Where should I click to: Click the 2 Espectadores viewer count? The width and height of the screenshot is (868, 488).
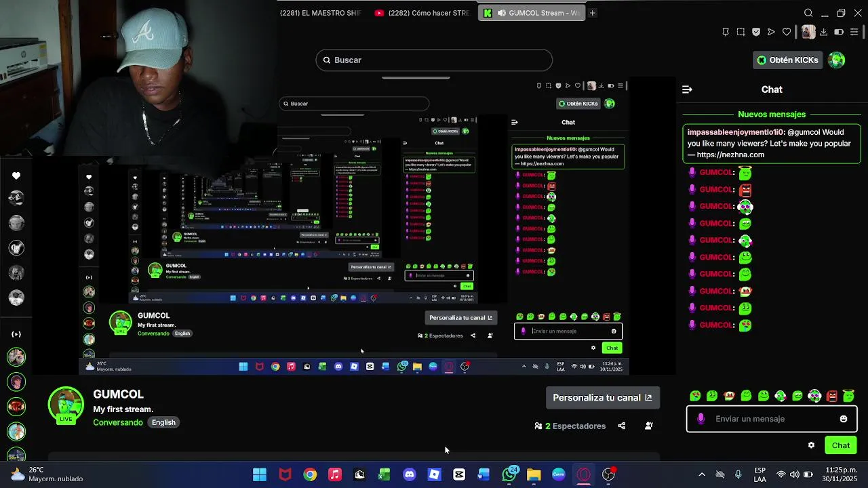point(570,426)
